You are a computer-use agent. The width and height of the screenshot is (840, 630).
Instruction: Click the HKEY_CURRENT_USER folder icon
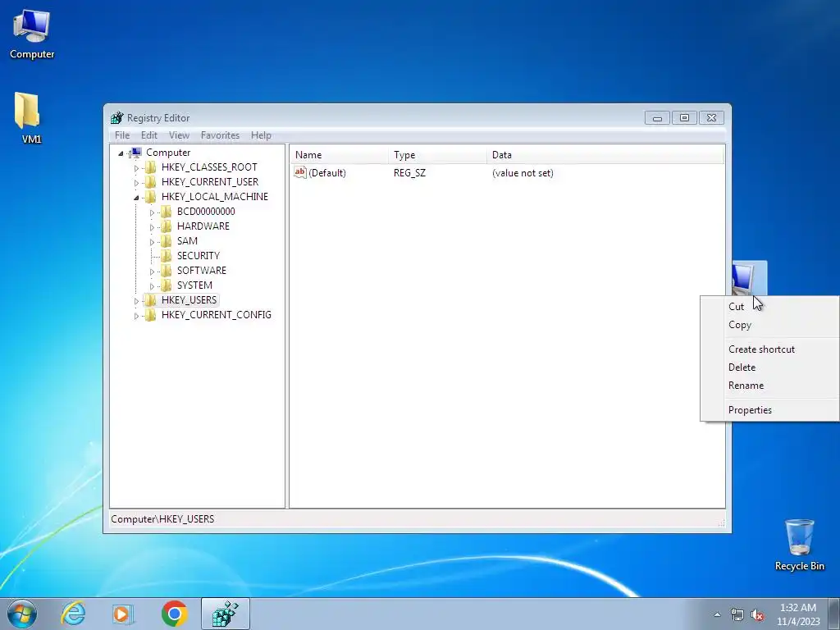pos(151,182)
